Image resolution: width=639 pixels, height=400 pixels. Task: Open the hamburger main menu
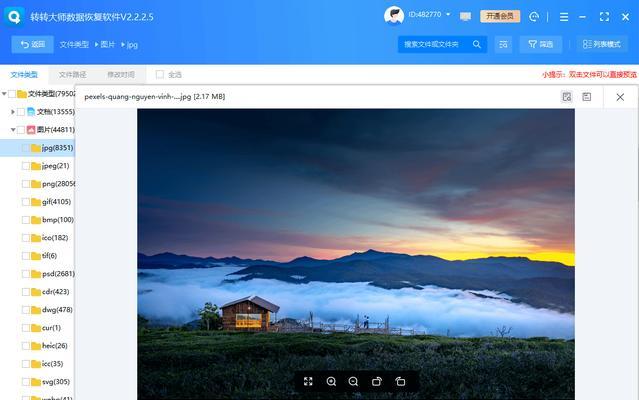564,17
